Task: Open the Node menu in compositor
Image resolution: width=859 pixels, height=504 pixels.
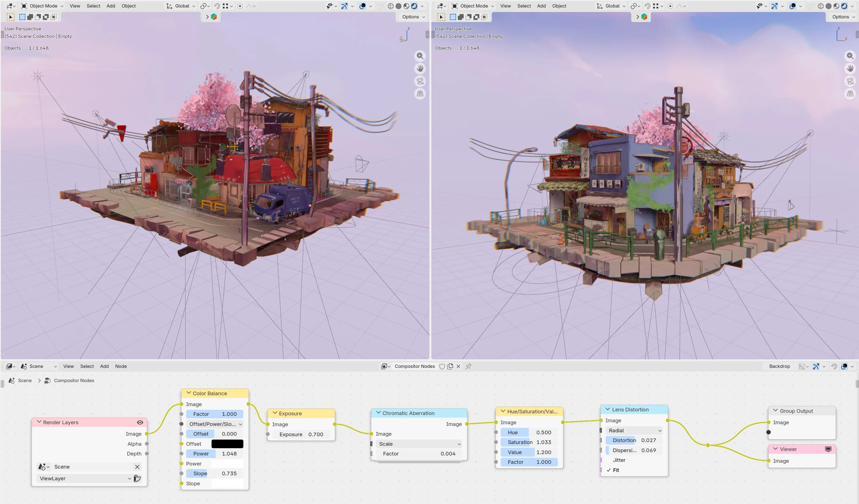Action: (121, 366)
